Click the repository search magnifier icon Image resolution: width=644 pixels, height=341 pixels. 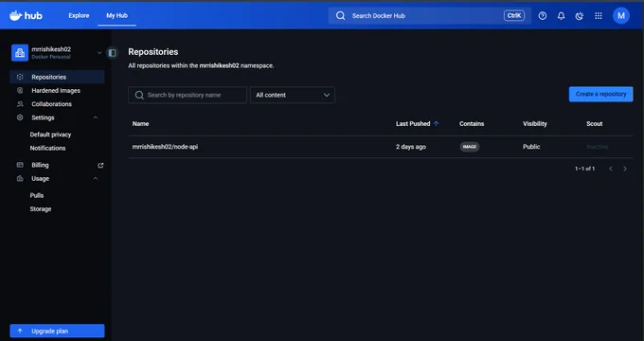click(x=139, y=95)
